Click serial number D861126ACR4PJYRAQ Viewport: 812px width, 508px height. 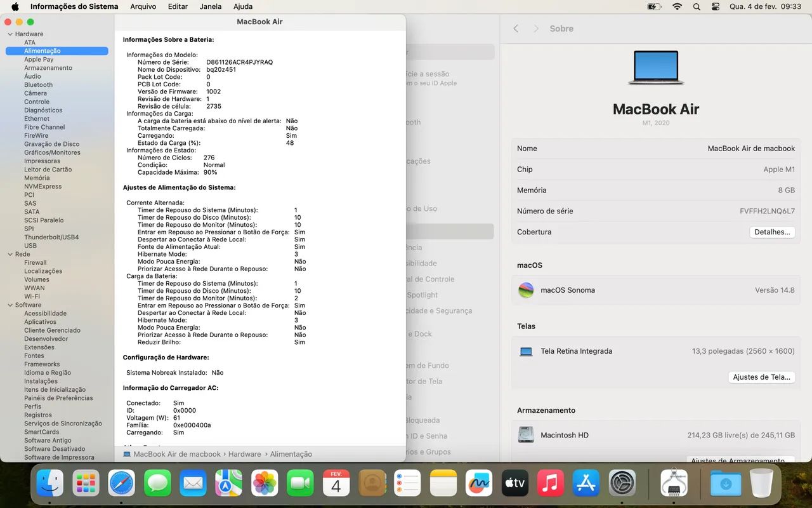click(239, 62)
